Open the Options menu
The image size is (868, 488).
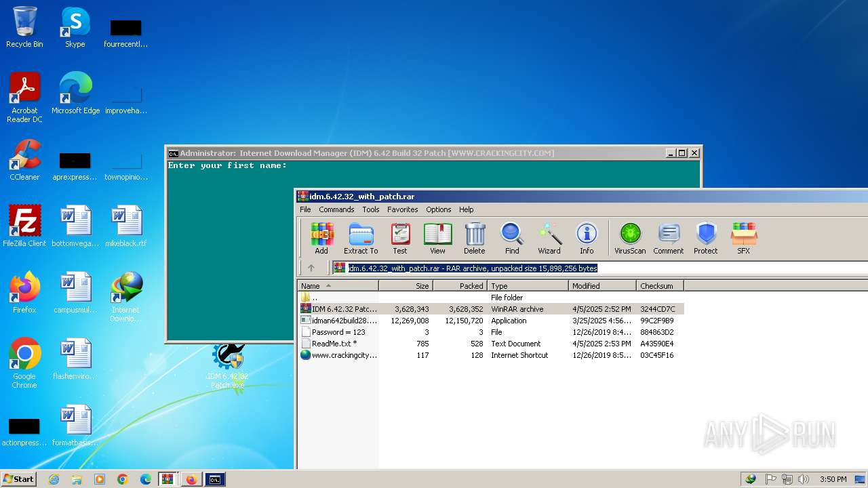[x=439, y=209]
